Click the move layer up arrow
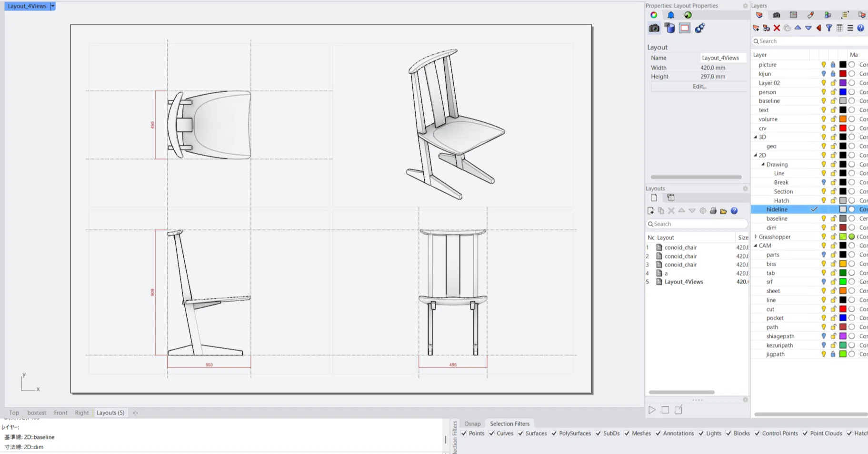868x454 pixels. click(798, 28)
